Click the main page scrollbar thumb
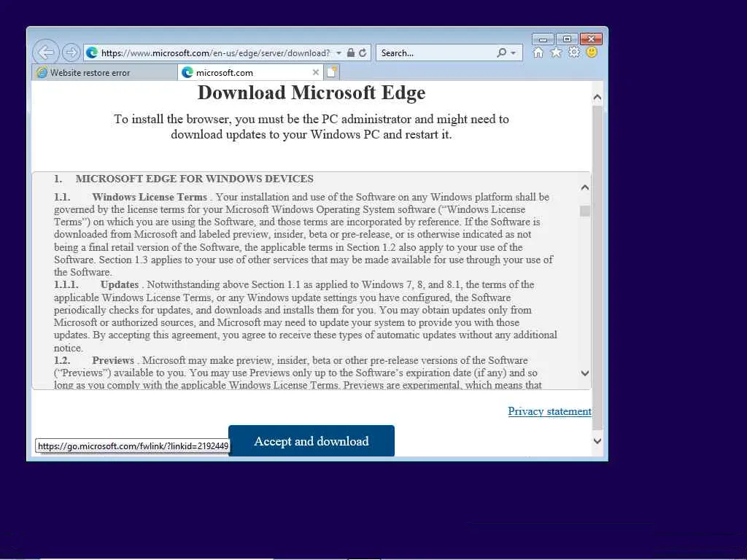This screenshot has height=560, width=747. click(597, 267)
